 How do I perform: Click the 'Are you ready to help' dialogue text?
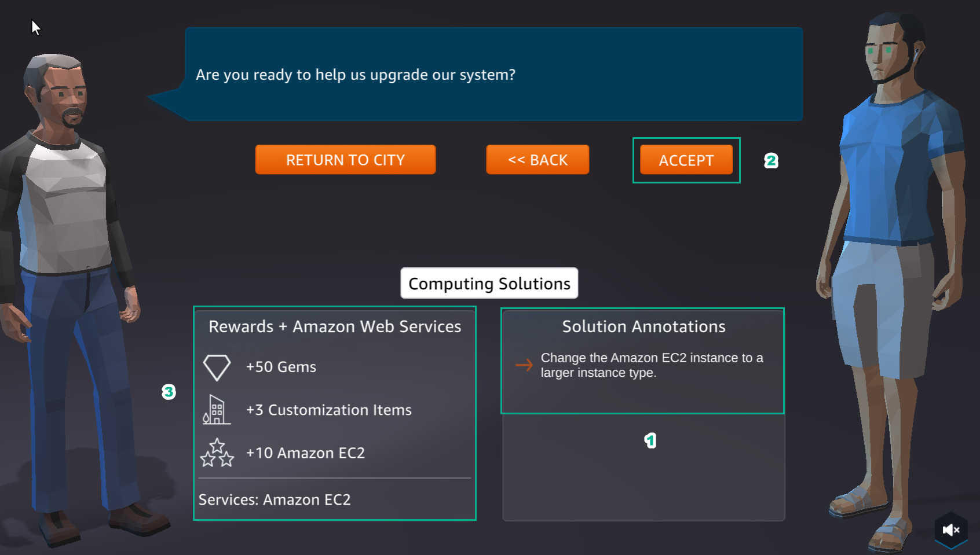pyautogui.click(x=356, y=75)
